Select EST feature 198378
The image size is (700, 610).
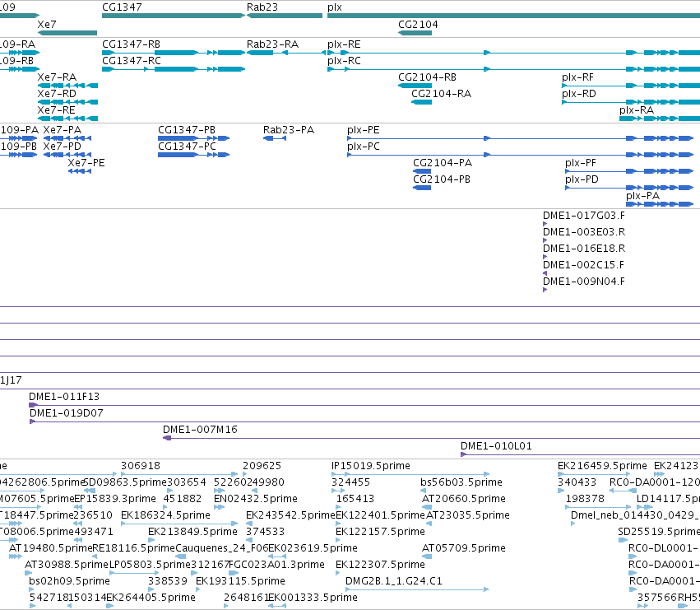(x=598, y=507)
